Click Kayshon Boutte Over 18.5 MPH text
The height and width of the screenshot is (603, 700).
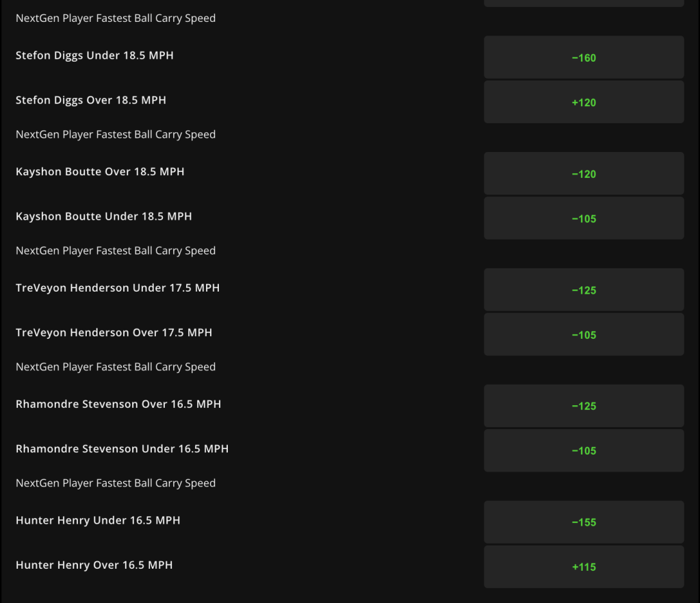(x=100, y=172)
